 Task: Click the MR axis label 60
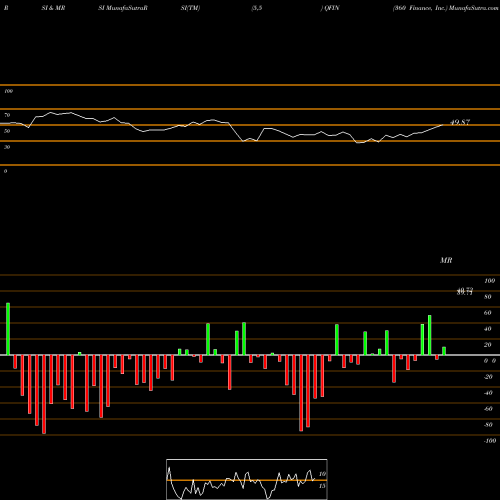click(x=488, y=313)
